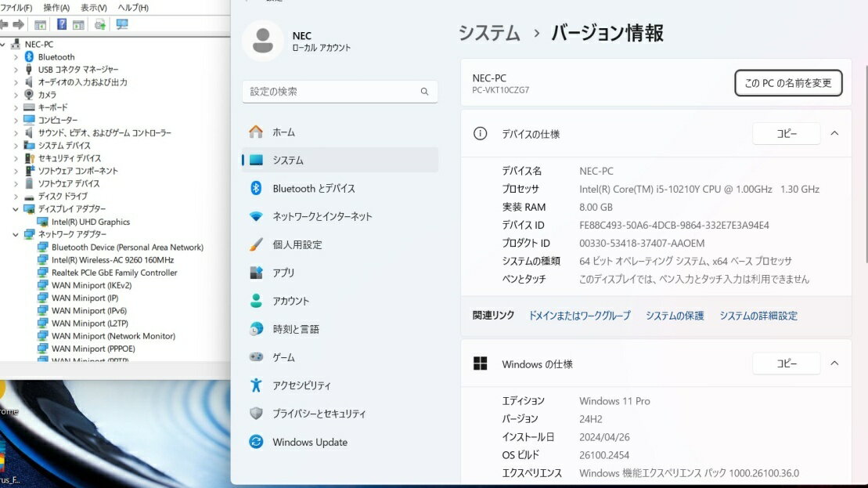Select WAN Miniport (PPPOE) in the tree
Screen dimensions: 868x488
93,349
